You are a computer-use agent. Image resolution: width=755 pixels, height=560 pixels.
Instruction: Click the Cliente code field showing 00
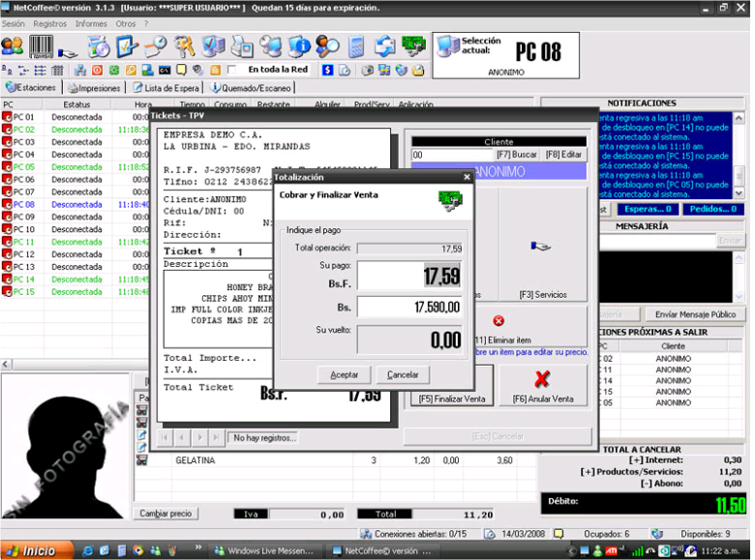coord(453,155)
